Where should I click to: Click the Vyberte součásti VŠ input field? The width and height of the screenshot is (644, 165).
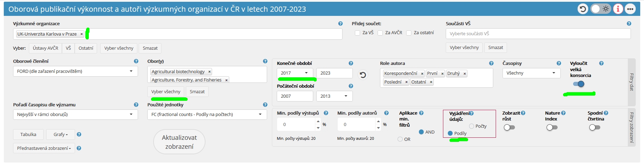point(538,34)
